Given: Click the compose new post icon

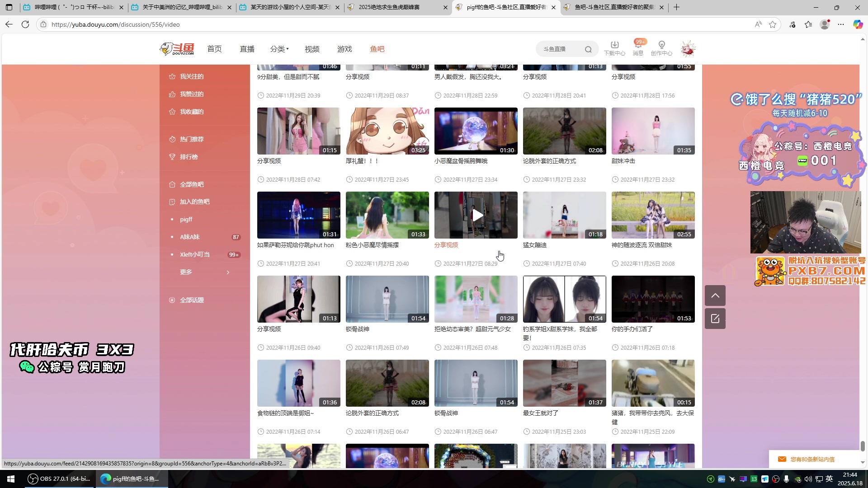Looking at the screenshot, I should 715,319.
